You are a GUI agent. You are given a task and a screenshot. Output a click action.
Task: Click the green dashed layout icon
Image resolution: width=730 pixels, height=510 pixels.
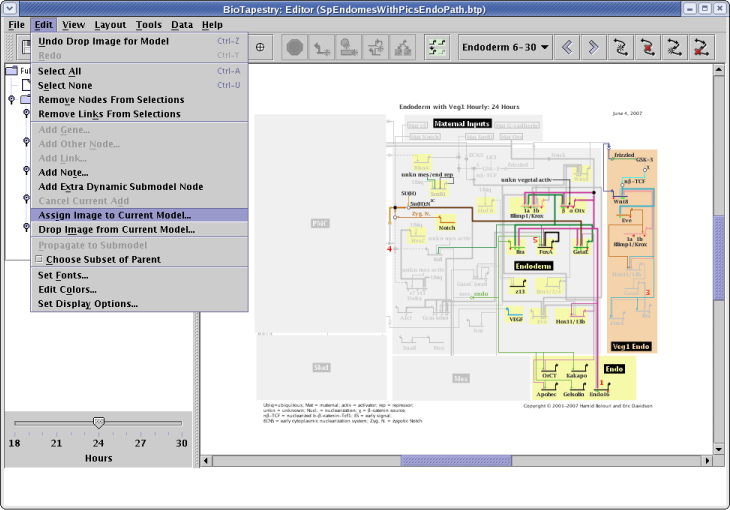click(436, 47)
